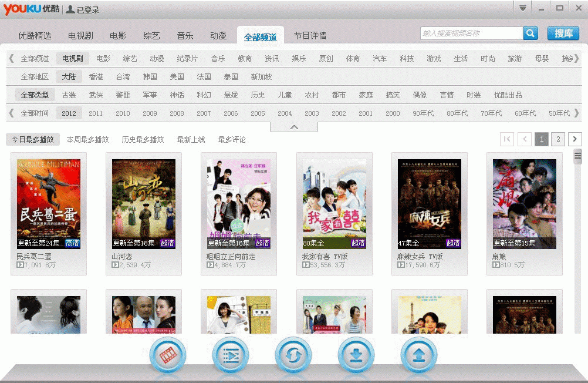
Task: Select the 2011 year filter
Action: 96,113
